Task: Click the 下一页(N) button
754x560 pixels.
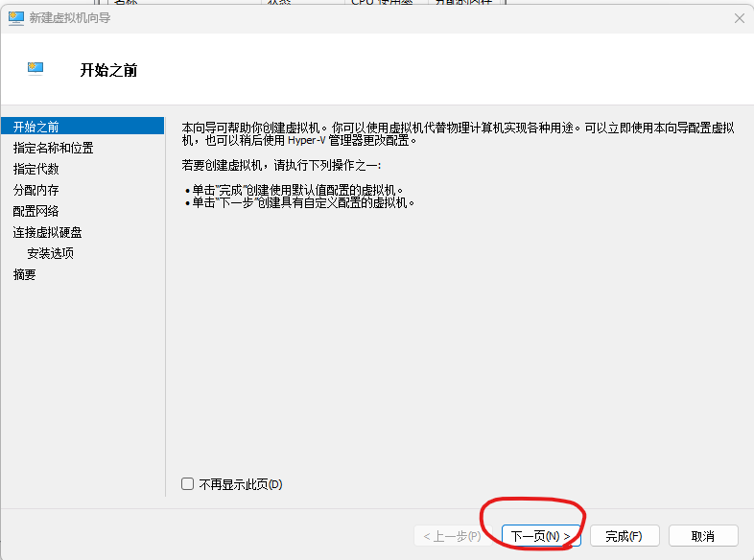Action: 541,535
